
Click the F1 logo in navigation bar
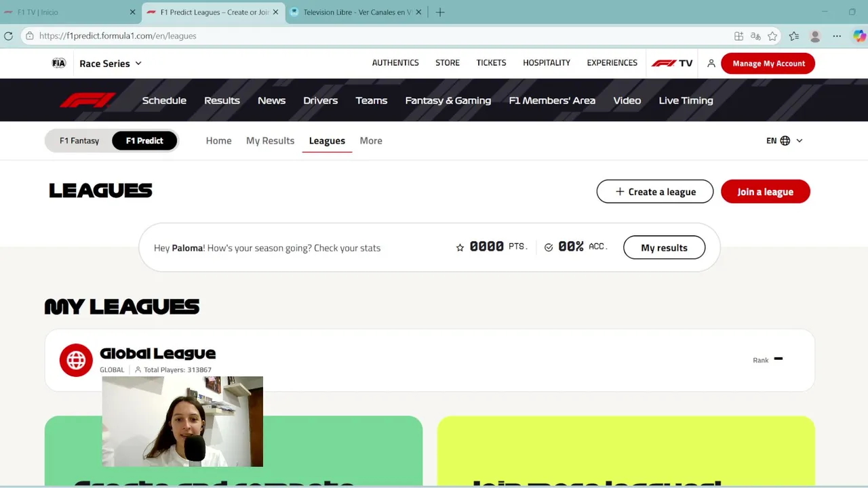tap(87, 100)
